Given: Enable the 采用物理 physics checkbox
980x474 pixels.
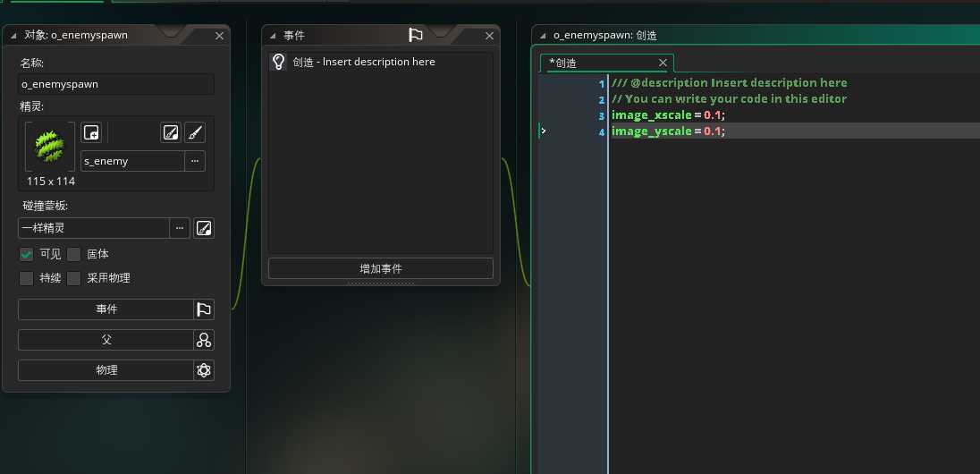Looking at the screenshot, I should click(x=73, y=278).
